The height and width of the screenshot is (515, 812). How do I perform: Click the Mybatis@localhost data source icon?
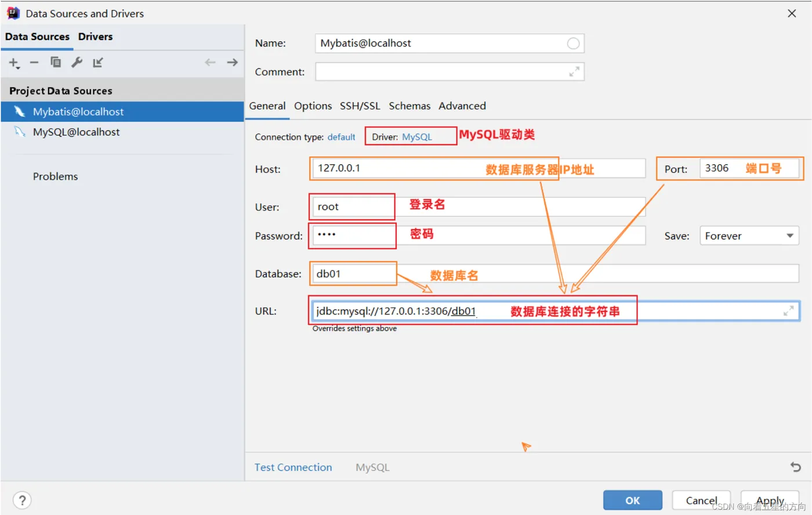pos(20,111)
